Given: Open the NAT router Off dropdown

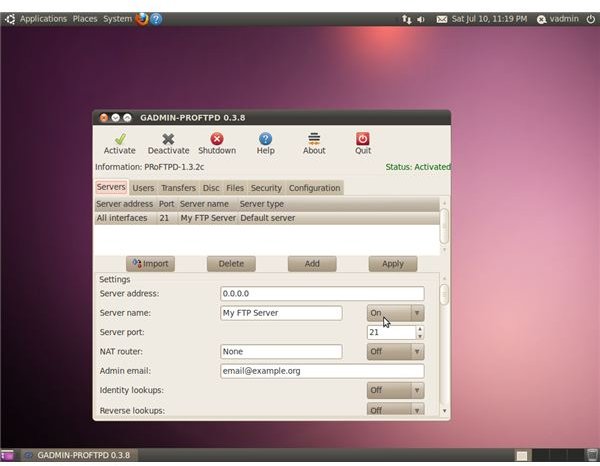Looking at the screenshot, I should (x=395, y=352).
